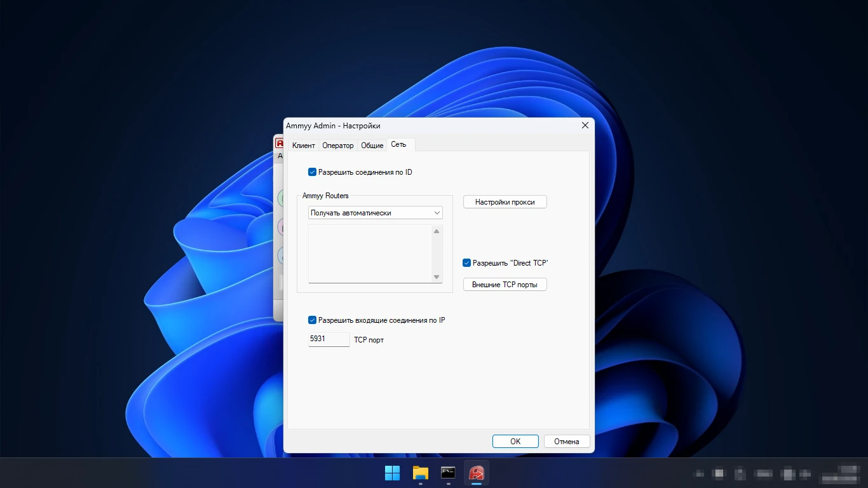Click the routers list up scroll arrow
Viewport: 868px width, 488px height.
(x=437, y=231)
